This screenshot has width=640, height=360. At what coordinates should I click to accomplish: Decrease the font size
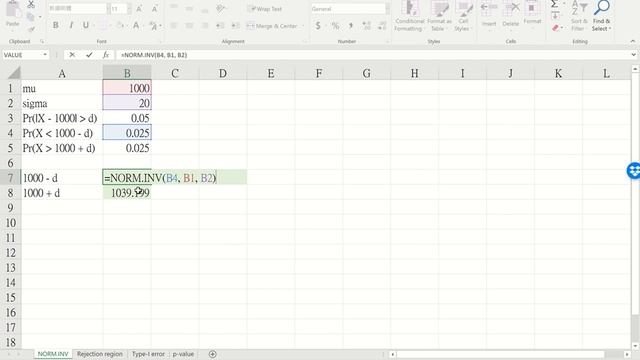coord(154,9)
